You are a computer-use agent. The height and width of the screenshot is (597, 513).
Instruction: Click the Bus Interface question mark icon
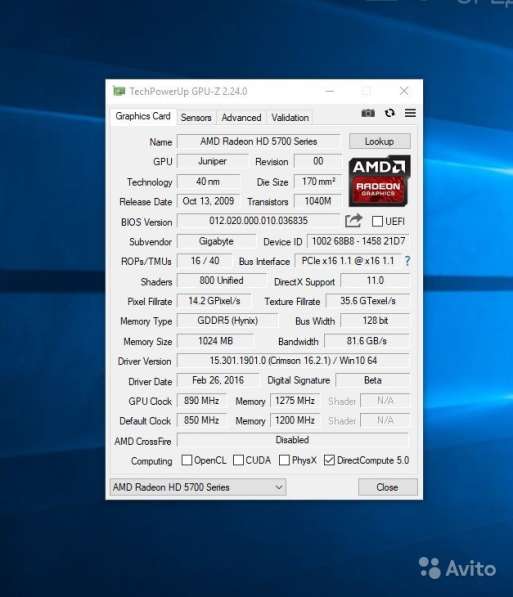click(408, 261)
